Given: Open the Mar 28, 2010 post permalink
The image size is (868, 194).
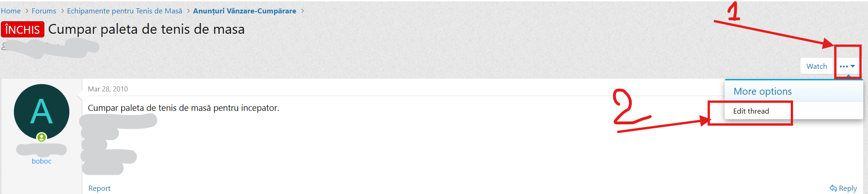Looking at the screenshot, I should point(108,89).
